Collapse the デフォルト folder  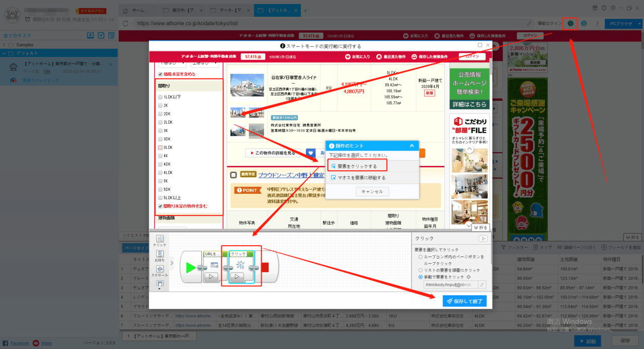tap(5, 52)
